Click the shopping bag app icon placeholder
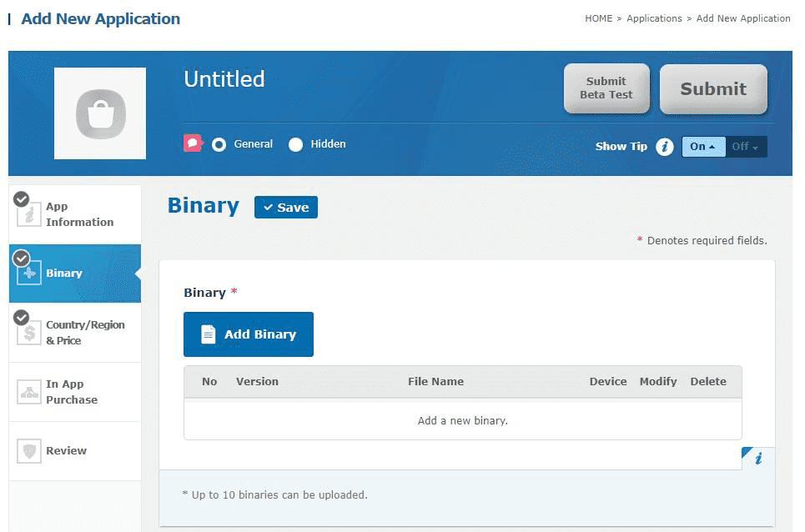 coord(100,113)
